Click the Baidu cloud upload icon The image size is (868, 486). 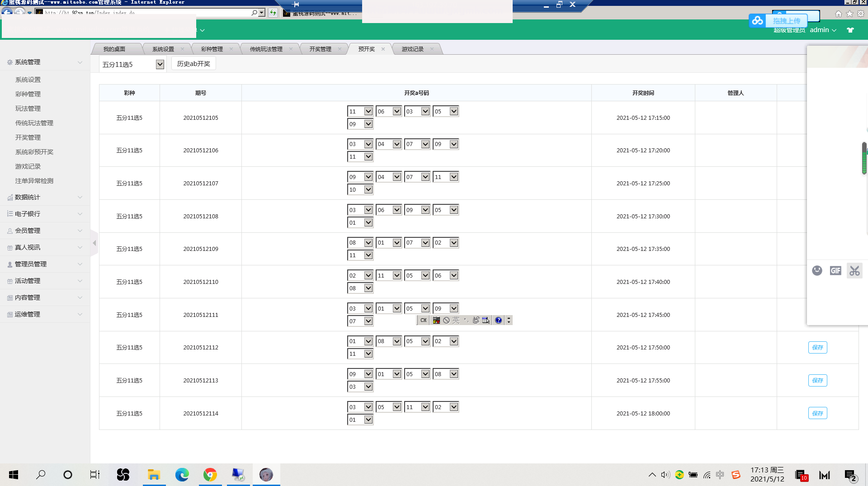pyautogui.click(x=757, y=20)
